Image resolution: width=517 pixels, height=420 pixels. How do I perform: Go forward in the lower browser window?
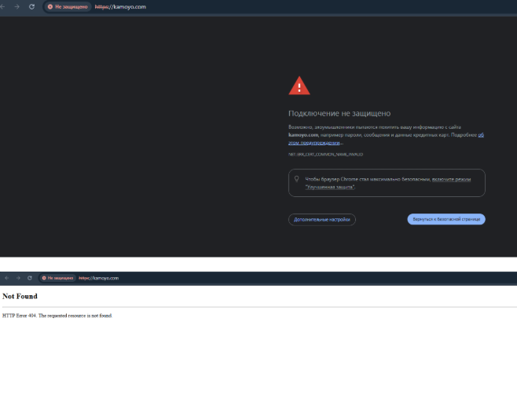pyautogui.click(x=18, y=278)
